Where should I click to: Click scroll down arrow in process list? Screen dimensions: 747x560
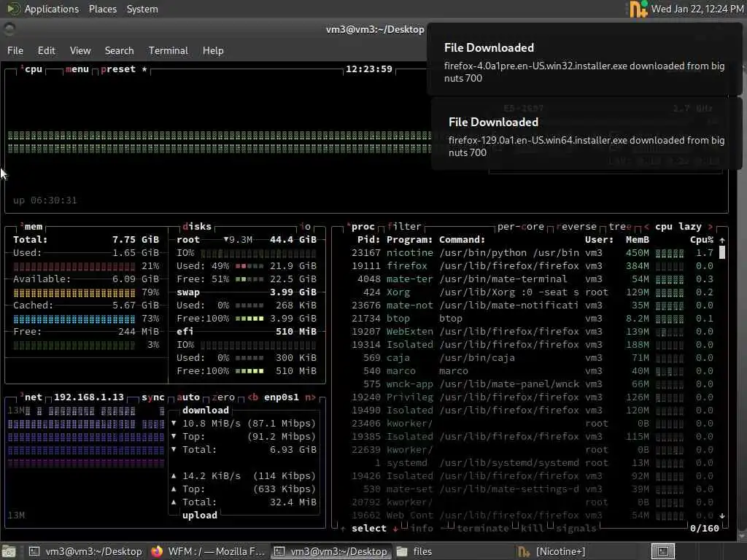(x=721, y=516)
